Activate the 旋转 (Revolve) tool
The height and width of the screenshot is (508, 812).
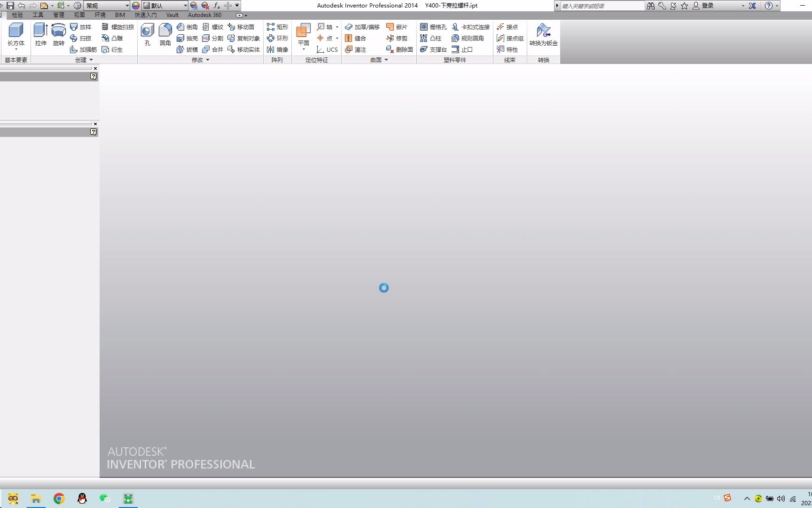[x=58, y=35]
